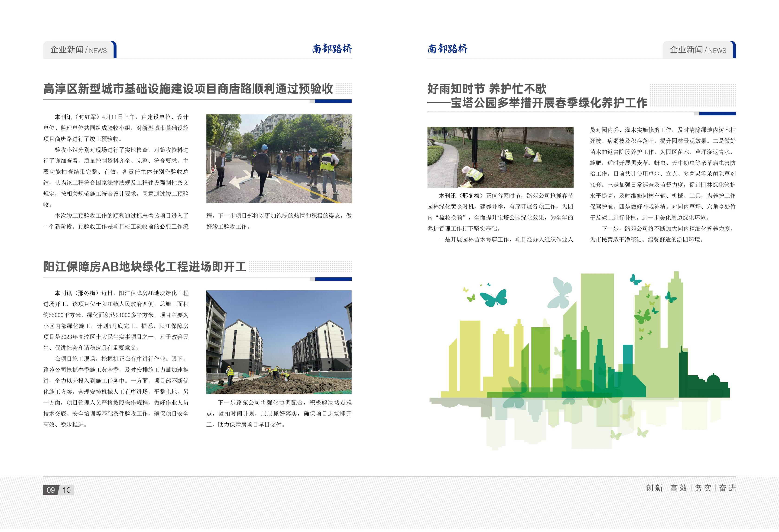Click the paragraph starting '下一步路苑公司将强化协调配合'
This screenshot has height=532, width=779.
279,413
